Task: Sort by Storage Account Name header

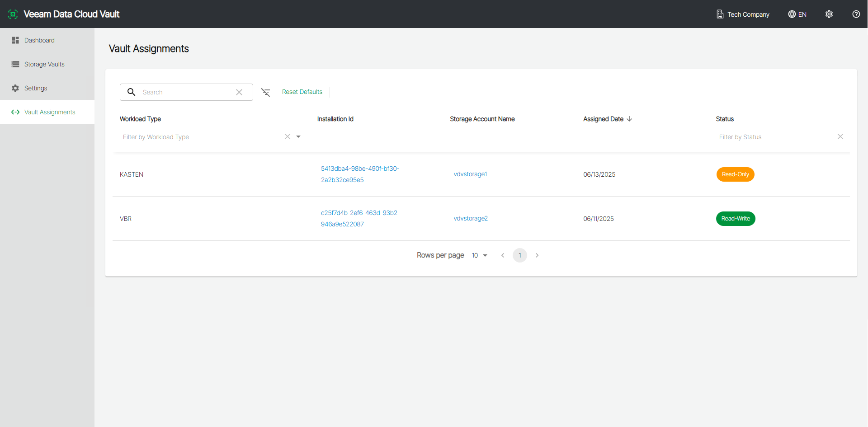Action: click(x=482, y=119)
